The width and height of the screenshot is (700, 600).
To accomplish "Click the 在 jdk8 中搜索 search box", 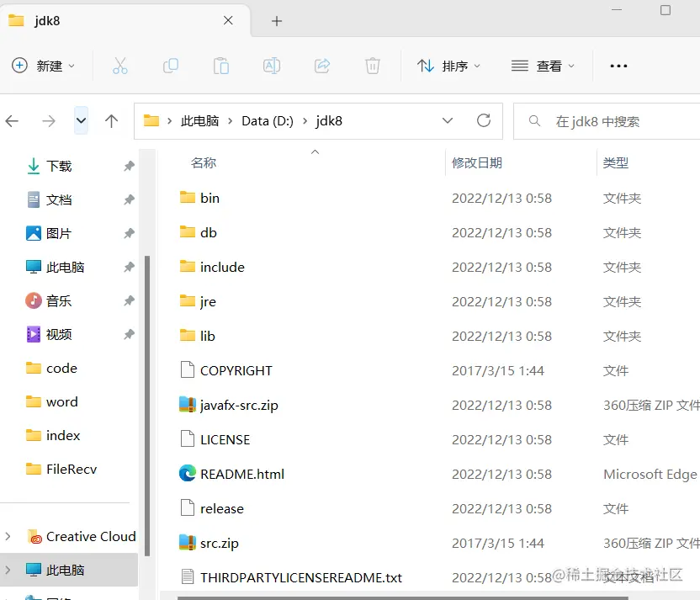I will tap(607, 121).
